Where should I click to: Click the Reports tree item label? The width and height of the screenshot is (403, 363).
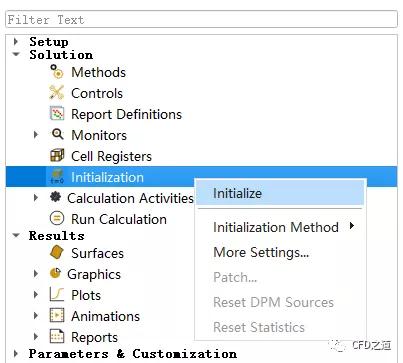[94, 337]
